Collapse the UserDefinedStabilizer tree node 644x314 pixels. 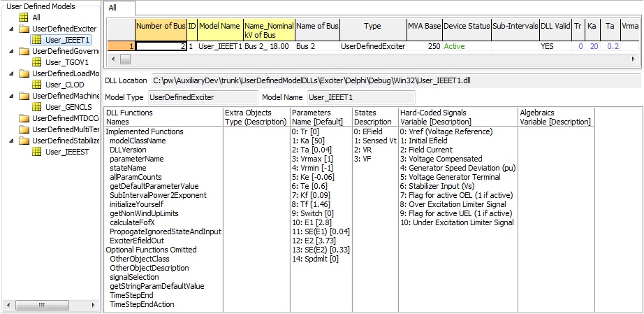click(x=13, y=141)
